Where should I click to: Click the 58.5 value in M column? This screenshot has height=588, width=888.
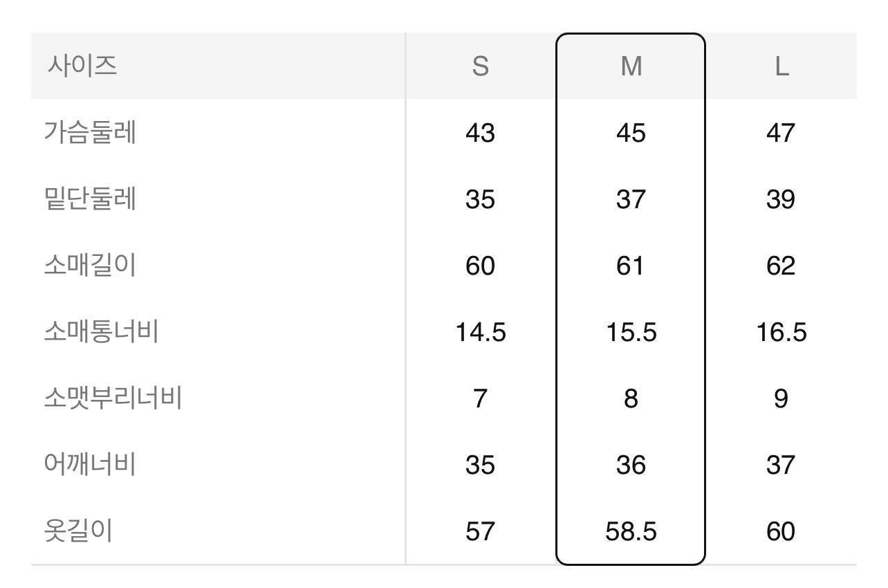click(x=631, y=531)
